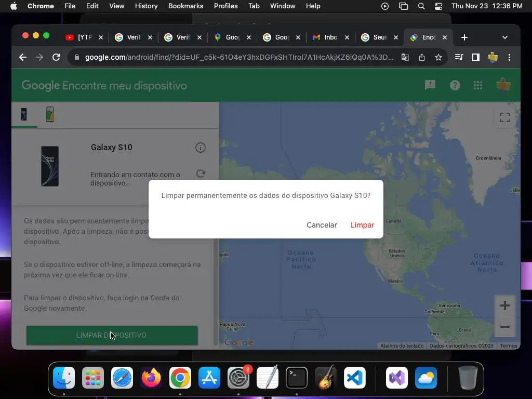Toggle Chrome side panel
The image size is (532, 399).
pos(476,57)
